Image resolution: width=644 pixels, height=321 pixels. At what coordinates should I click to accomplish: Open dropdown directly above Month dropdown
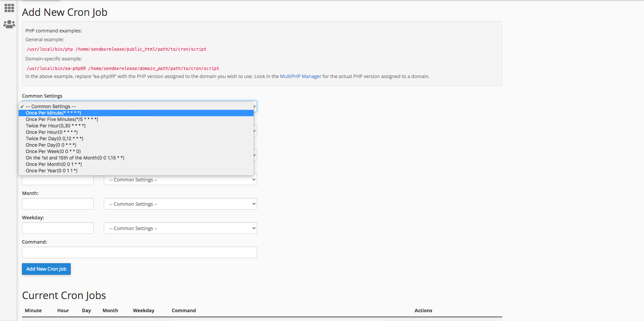click(180, 180)
